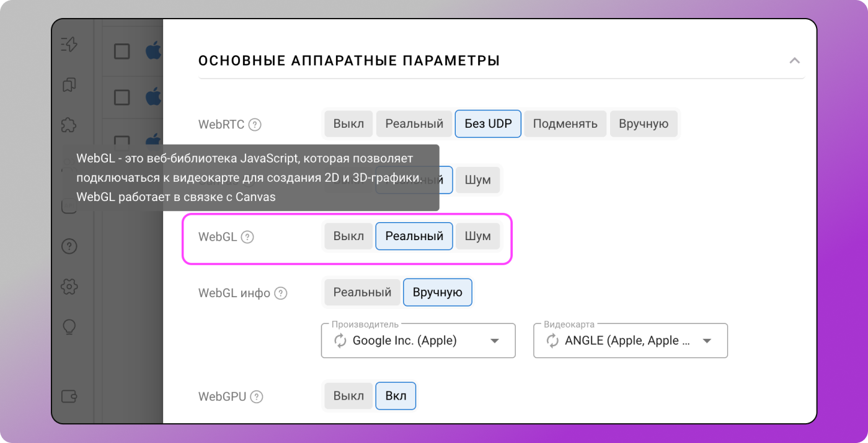Select Подменять for WebRTC
Image resolution: width=868 pixels, height=443 pixels.
pyautogui.click(x=565, y=123)
